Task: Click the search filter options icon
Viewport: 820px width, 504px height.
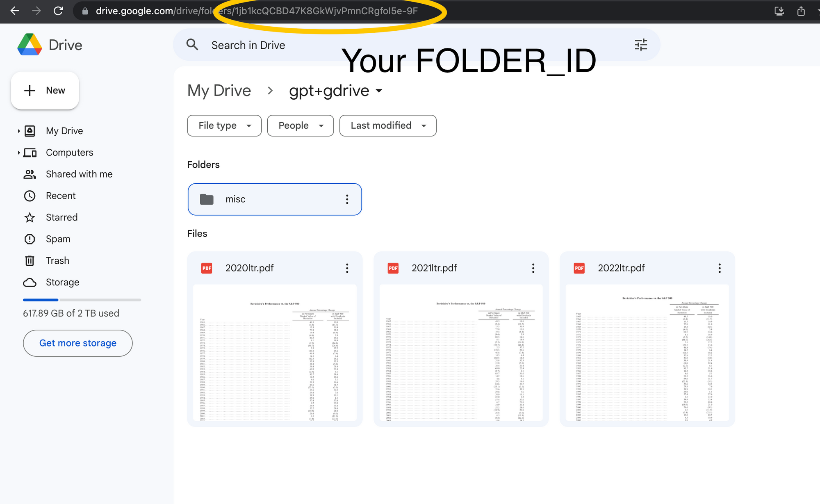Action: pyautogui.click(x=640, y=45)
